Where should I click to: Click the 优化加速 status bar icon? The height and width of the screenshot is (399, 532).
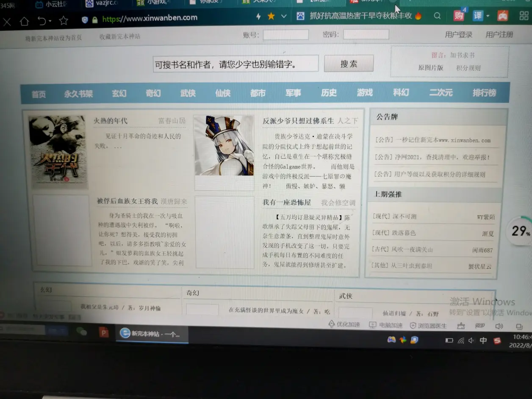coord(344,324)
